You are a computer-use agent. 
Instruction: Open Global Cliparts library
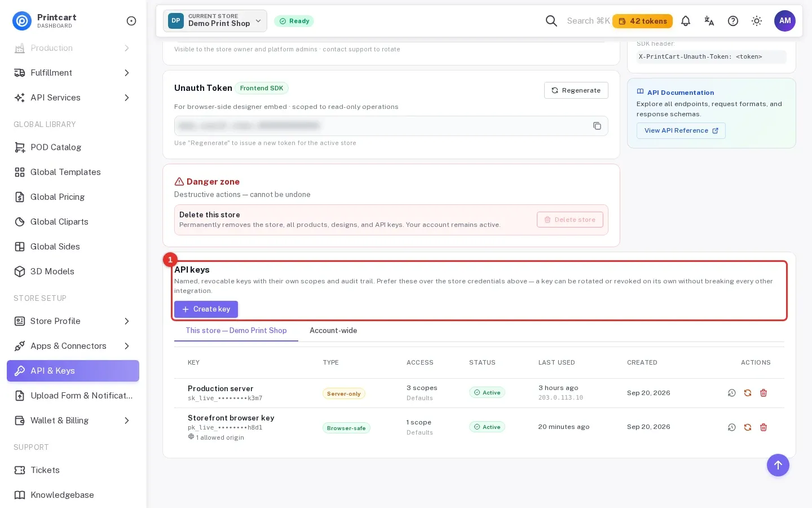(x=73, y=222)
